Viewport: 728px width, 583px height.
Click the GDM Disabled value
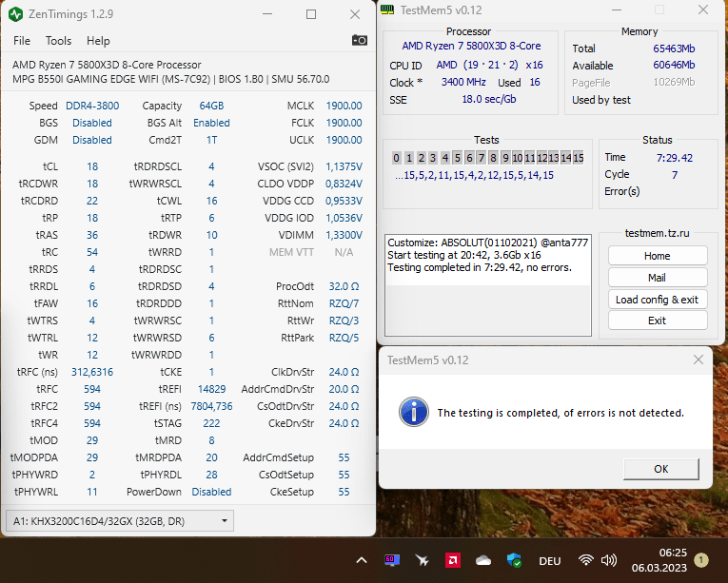coord(92,140)
